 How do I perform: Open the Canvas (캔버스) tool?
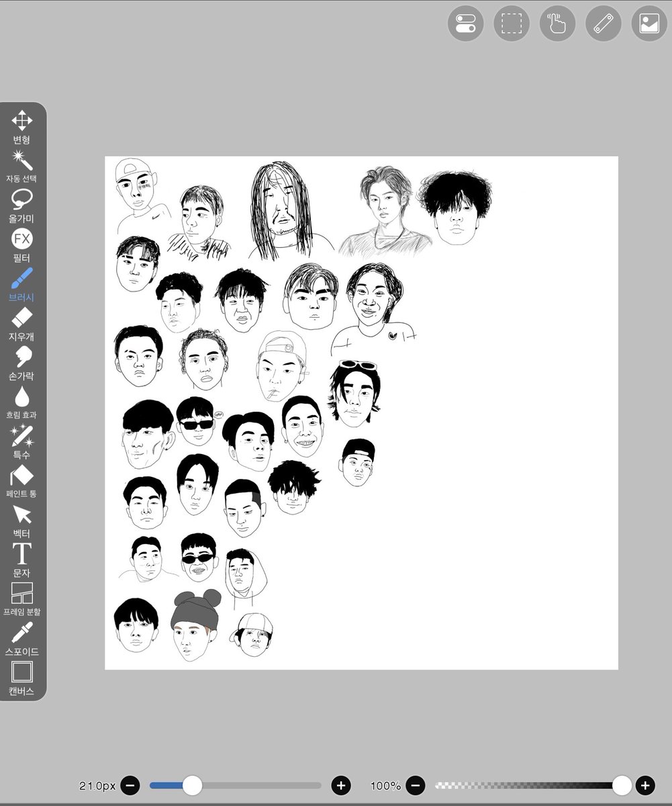click(x=22, y=678)
